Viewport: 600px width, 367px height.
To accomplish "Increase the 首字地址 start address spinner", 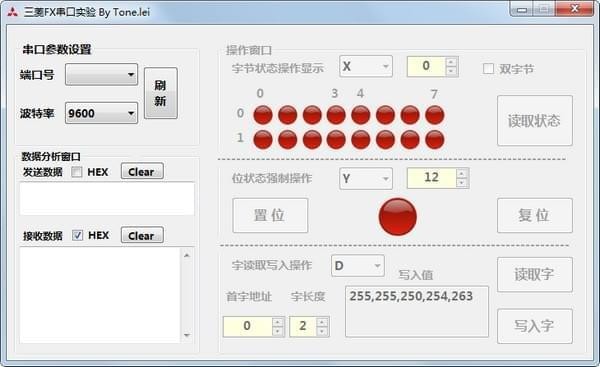I will [278, 322].
